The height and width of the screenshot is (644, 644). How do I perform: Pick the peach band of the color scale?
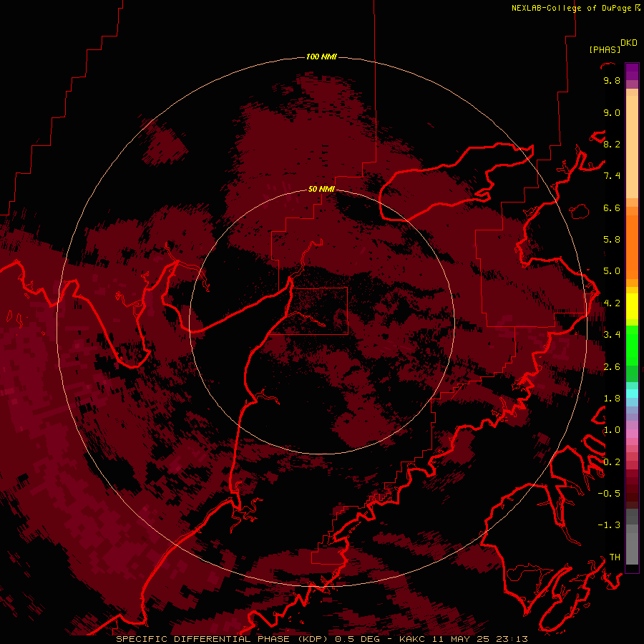pos(632,147)
